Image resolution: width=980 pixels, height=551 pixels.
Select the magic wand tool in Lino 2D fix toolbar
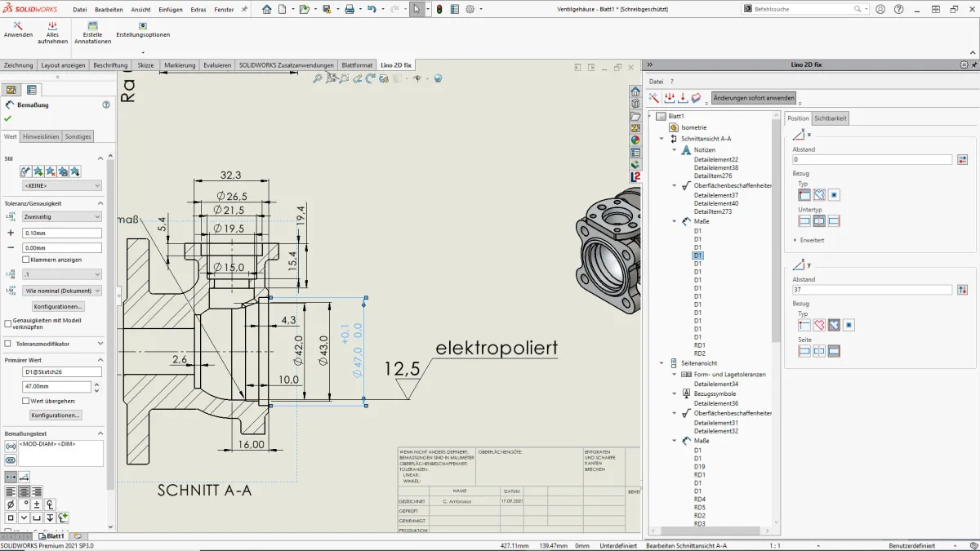point(652,97)
